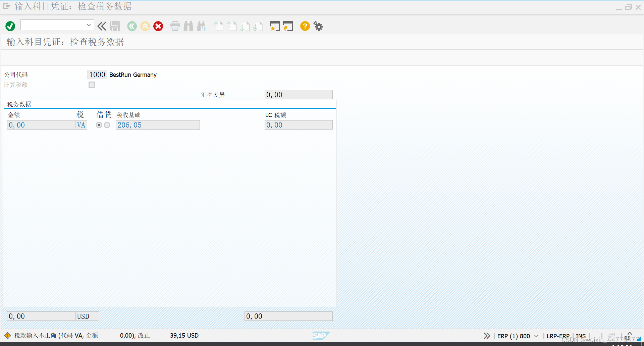Click the SAP logo in status bar
The width and height of the screenshot is (644, 346).
coord(321,336)
